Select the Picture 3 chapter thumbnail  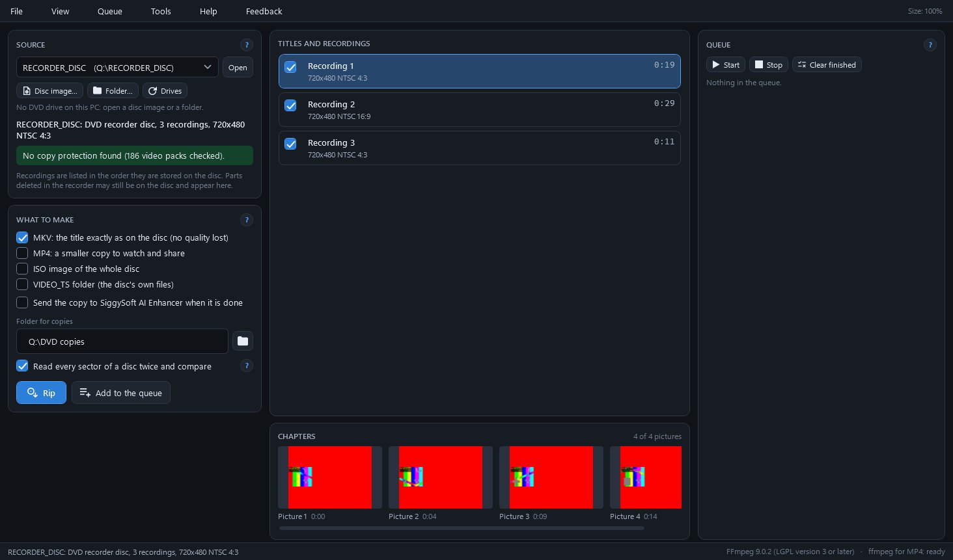tap(551, 477)
